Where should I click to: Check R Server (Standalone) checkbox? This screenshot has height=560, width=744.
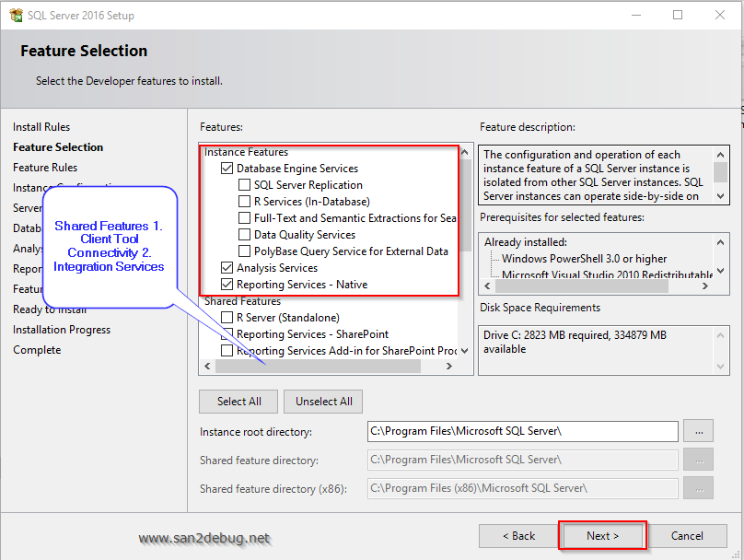[227, 318]
